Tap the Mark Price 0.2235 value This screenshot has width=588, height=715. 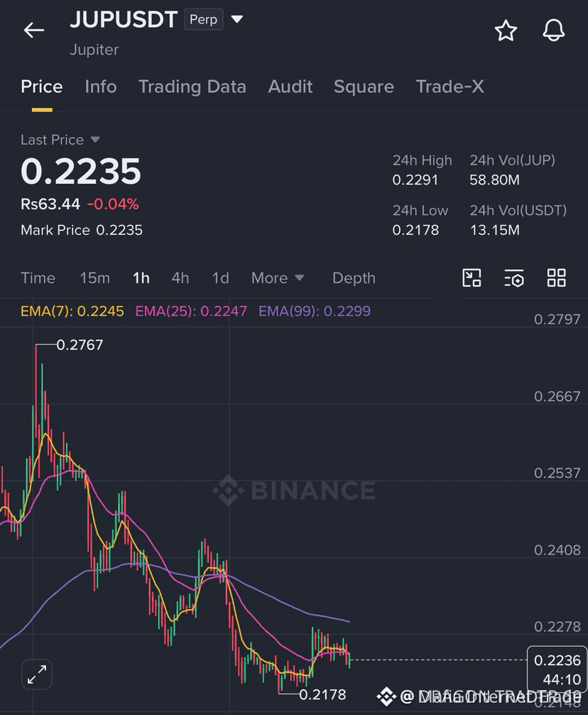pyautogui.click(x=119, y=230)
